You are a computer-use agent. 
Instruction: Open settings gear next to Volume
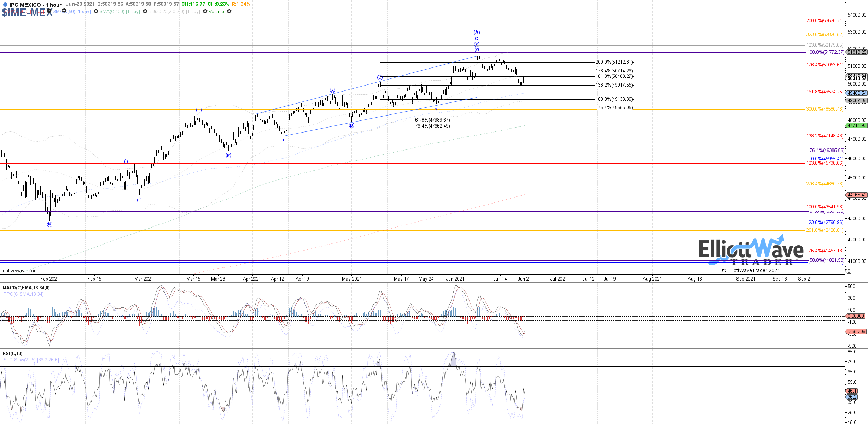tap(229, 11)
